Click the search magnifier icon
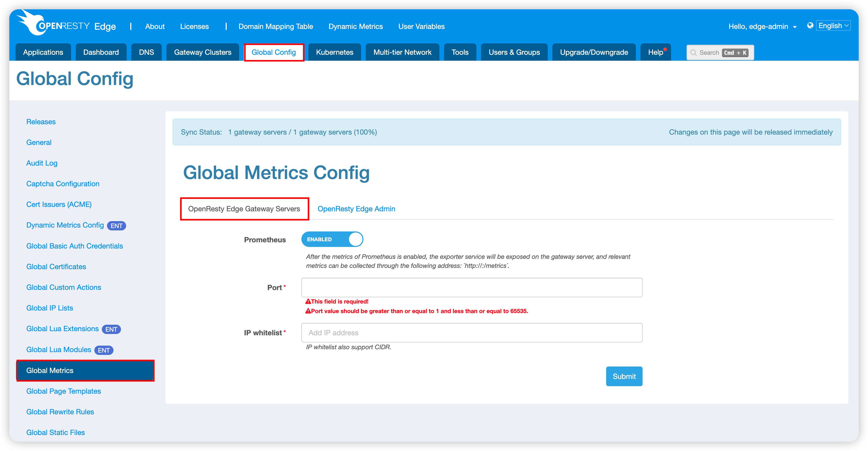The height and width of the screenshot is (451, 868). coord(693,52)
